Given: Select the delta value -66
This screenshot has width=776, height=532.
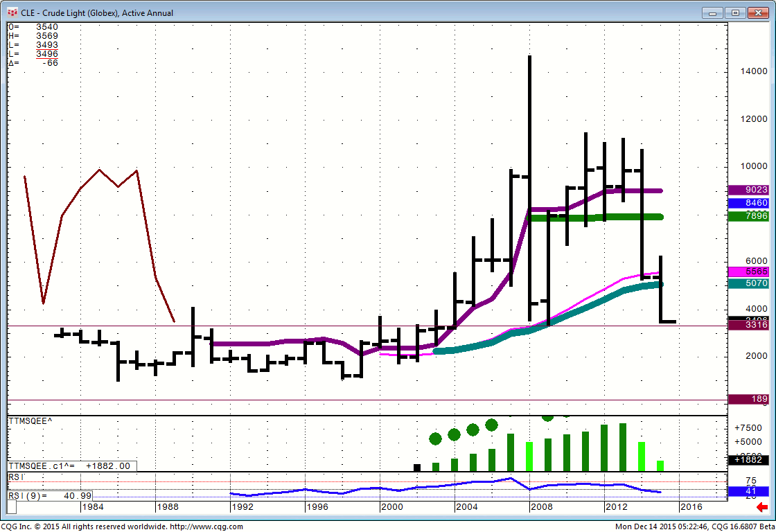Looking at the screenshot, I should [50, 63].
